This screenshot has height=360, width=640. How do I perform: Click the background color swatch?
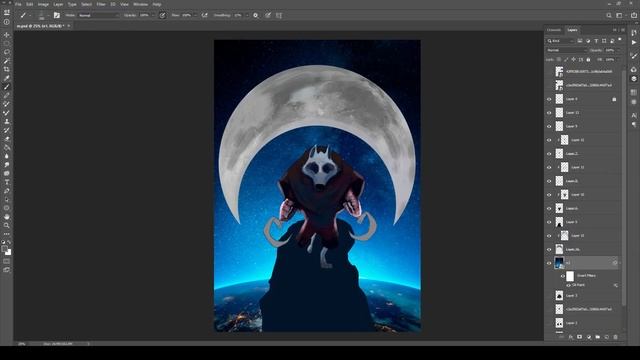(x=8, y=253)
